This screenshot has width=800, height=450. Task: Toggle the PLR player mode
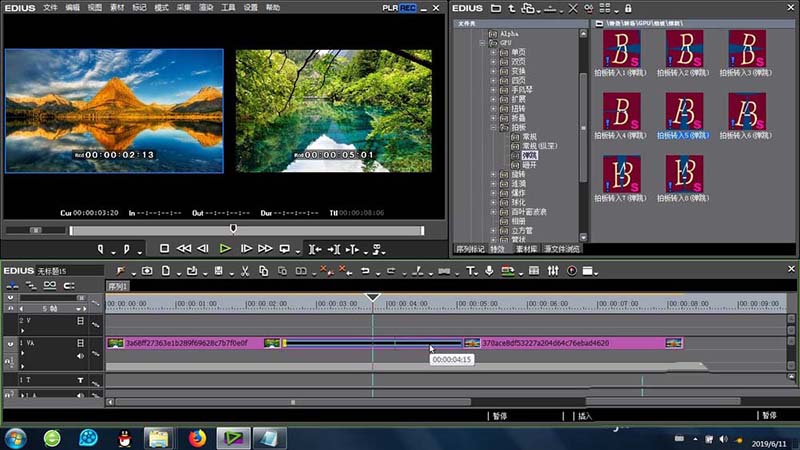pos(390,8)
